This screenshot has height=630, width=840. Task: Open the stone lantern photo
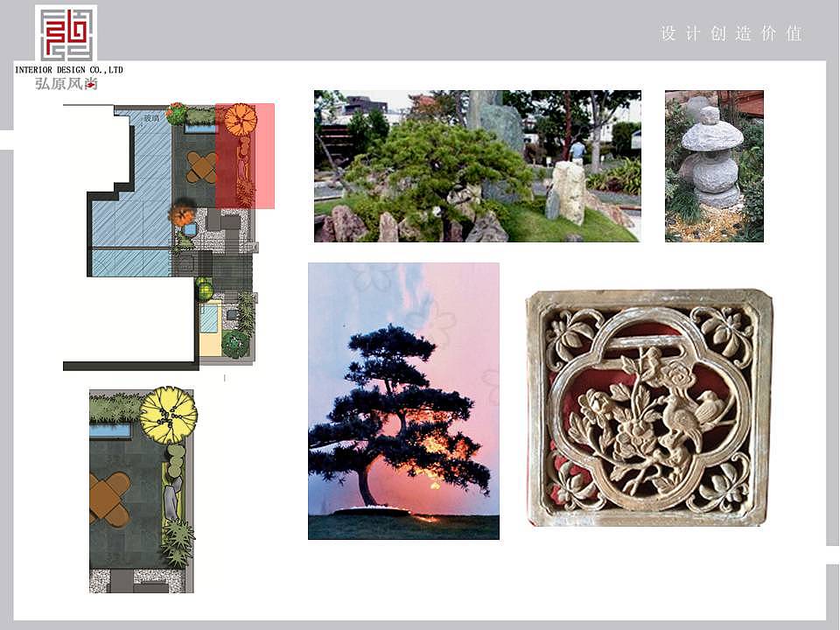(714, 166)
